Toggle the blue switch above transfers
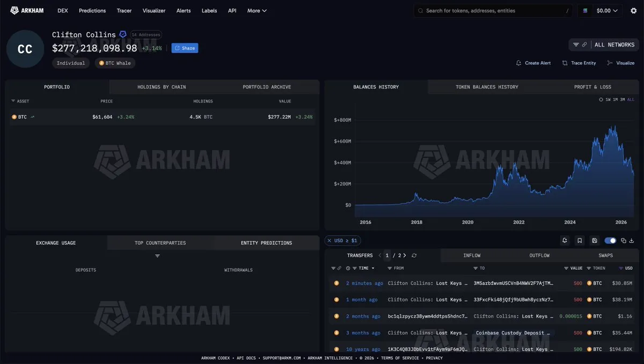This screenshot has height=364, width=644. point(610,241)
